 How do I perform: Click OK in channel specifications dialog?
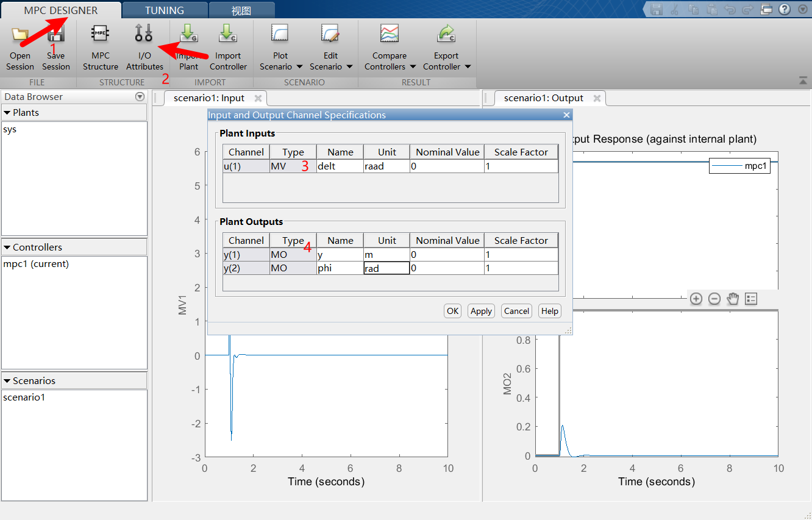[x=452, y=311]
